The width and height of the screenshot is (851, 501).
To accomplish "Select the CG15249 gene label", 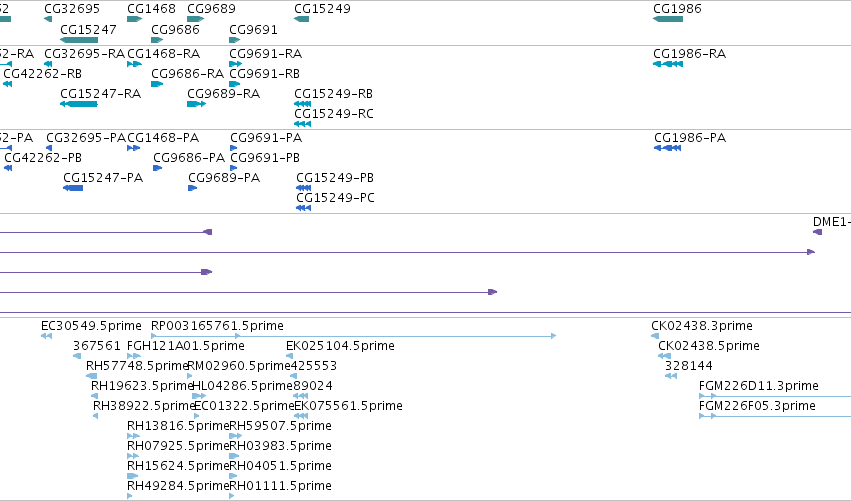I will [x=322, y=9].
